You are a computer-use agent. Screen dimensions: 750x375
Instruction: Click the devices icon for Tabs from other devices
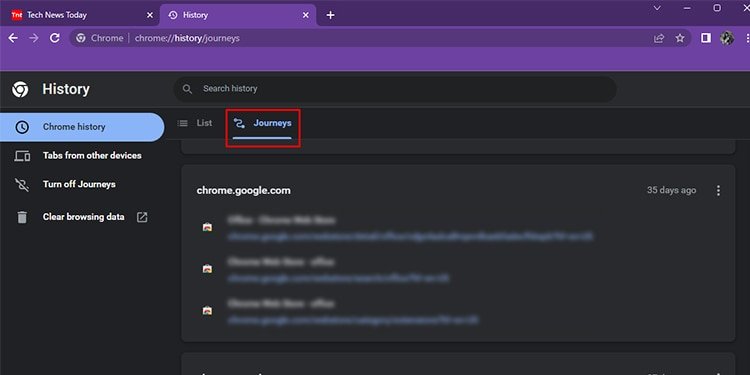(22, 156)
